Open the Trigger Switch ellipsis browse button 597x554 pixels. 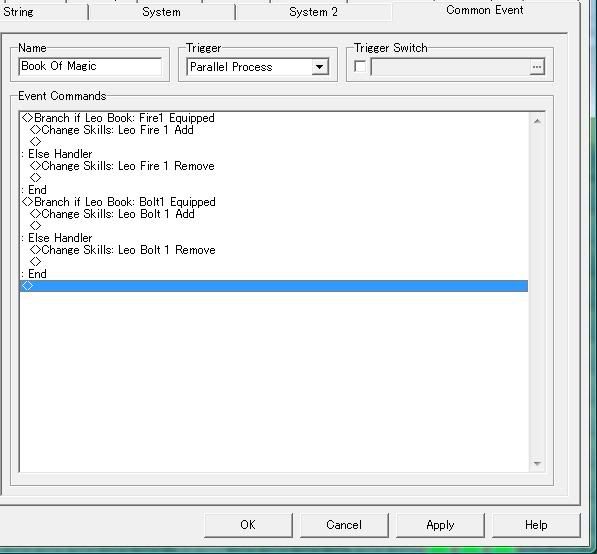(537, 67)
